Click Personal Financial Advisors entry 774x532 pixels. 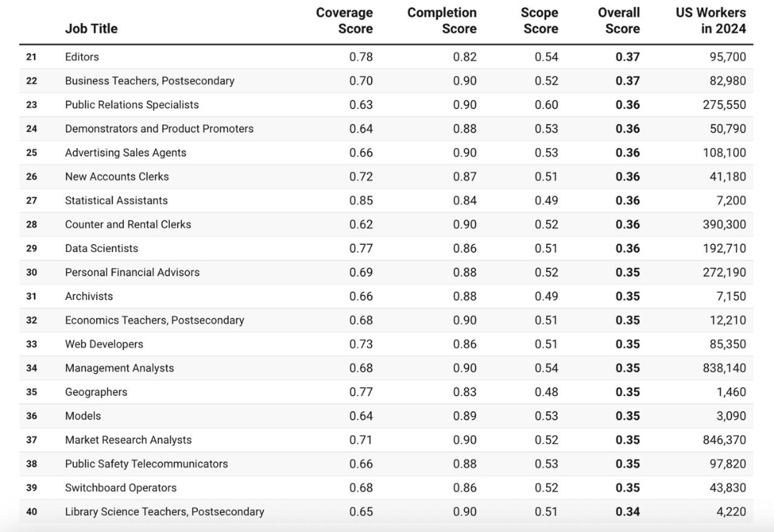point(132,272)
